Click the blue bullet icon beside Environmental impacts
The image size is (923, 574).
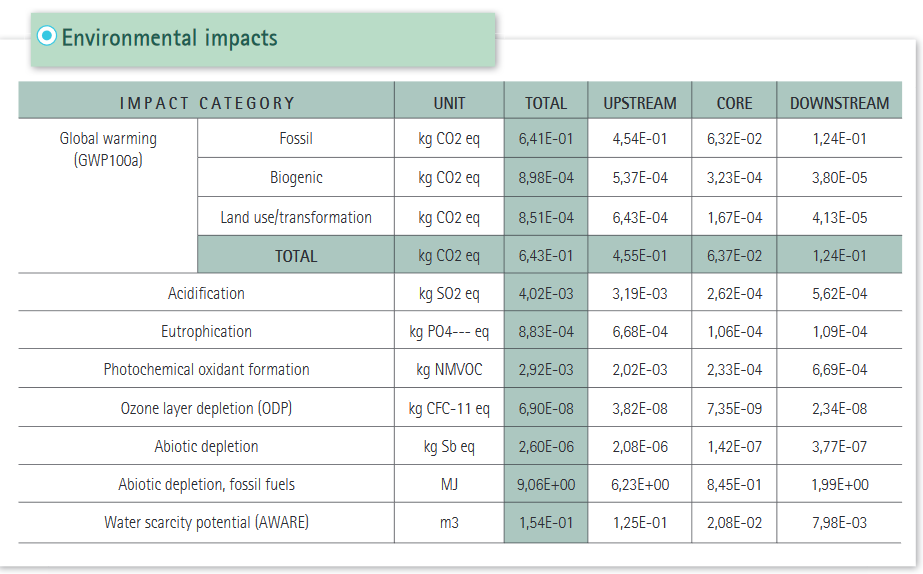pos(47,36)
